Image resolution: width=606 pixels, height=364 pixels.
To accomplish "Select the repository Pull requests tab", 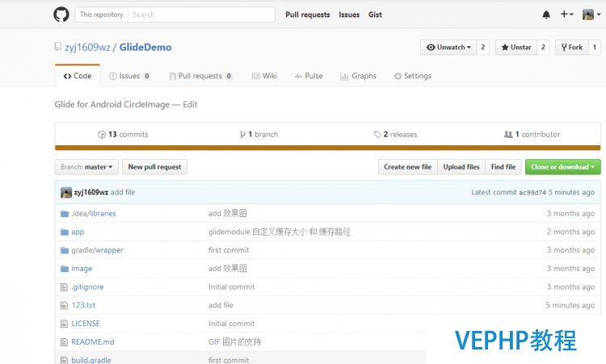I will point(200,76).
